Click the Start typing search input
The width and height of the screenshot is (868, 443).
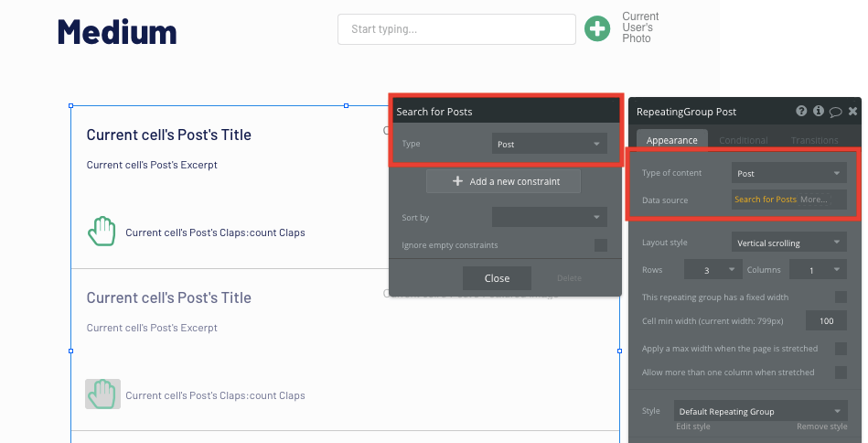456,28
